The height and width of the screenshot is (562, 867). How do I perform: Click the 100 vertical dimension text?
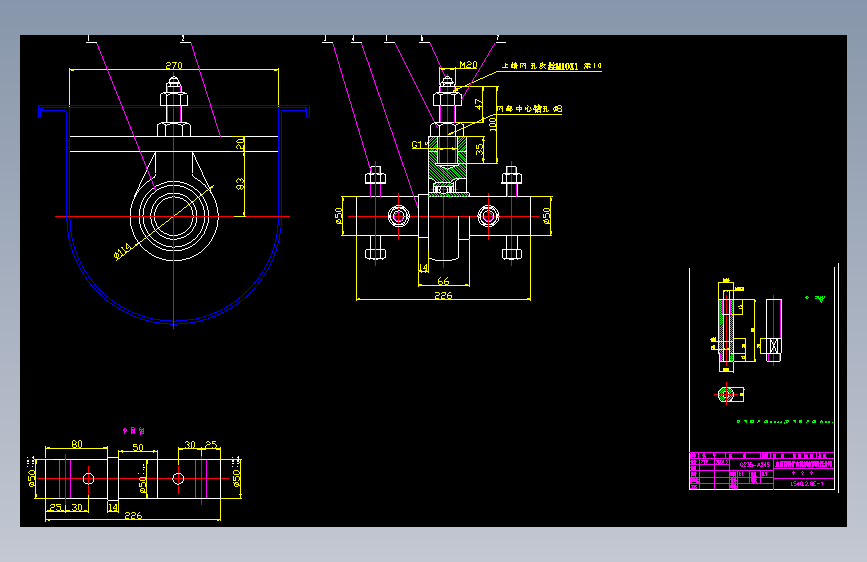492,122
